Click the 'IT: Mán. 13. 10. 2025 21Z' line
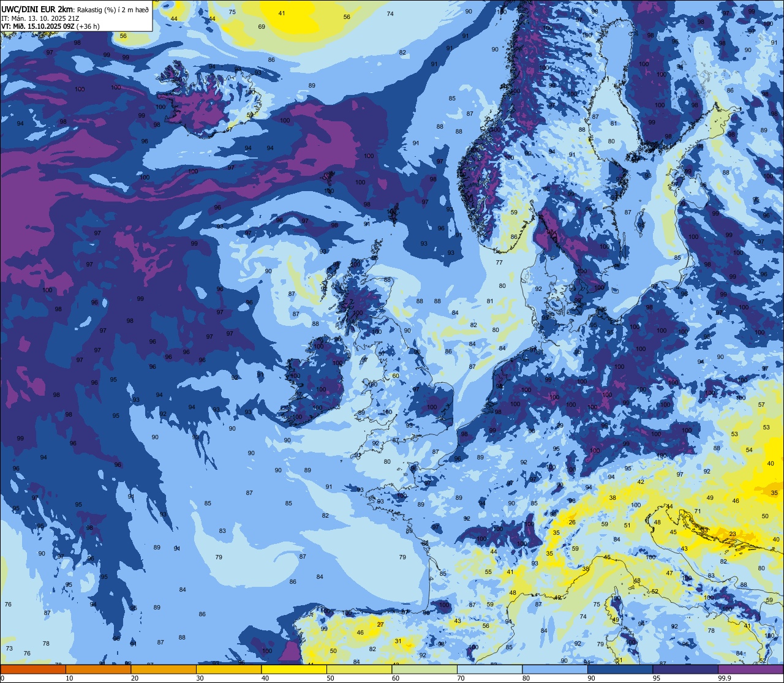 [41, 18]
